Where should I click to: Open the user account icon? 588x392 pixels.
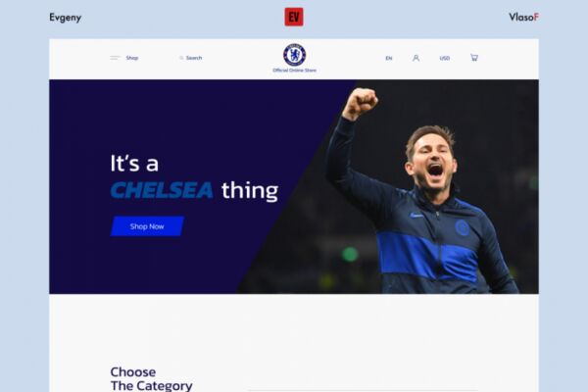(x=416, y=58)
